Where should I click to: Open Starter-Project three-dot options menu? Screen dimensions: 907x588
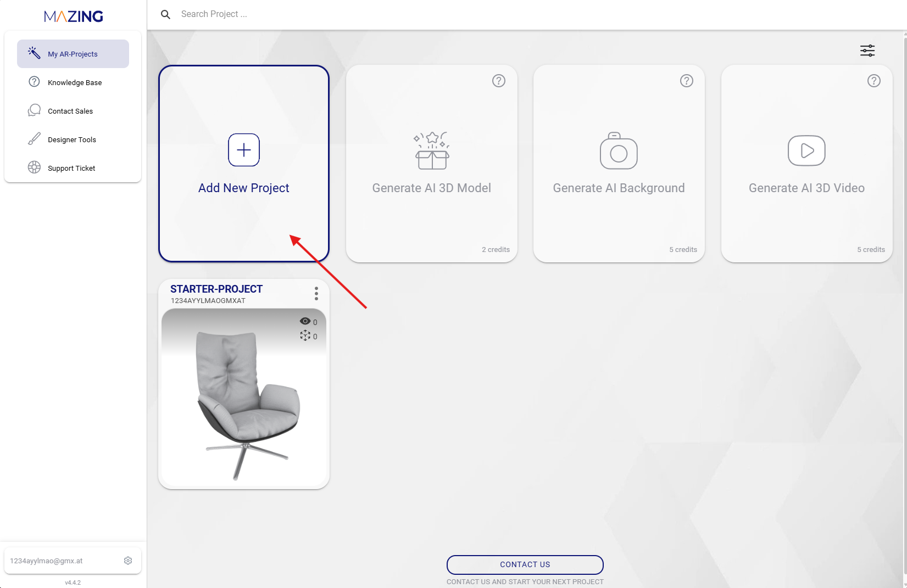click(x=316, y=294)
